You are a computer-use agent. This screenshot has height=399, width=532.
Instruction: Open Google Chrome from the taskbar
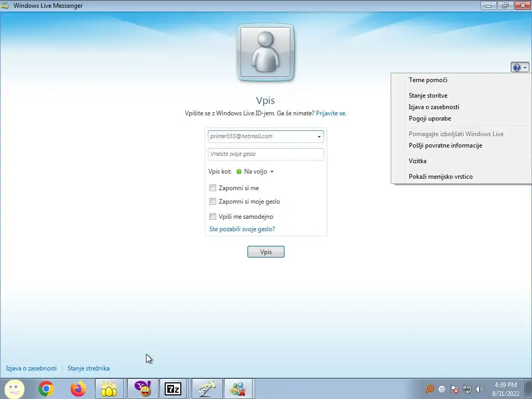coord(46,389)
